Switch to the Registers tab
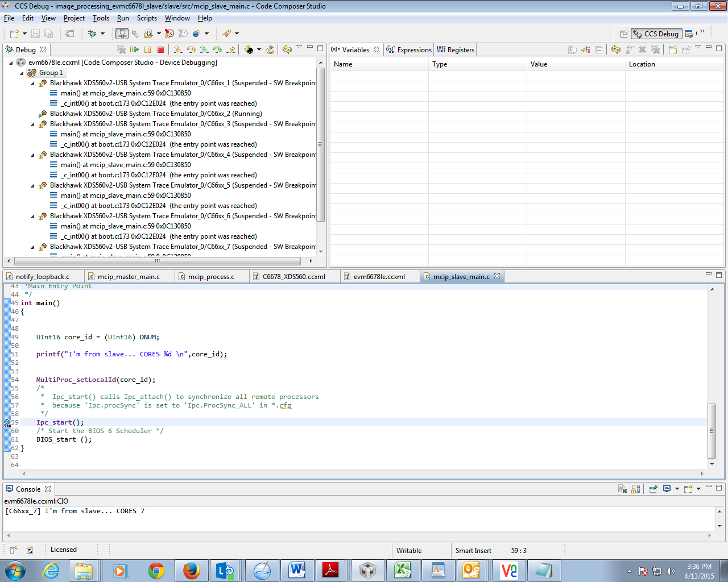This screenshot has height=582, width=728. point(456,50)
